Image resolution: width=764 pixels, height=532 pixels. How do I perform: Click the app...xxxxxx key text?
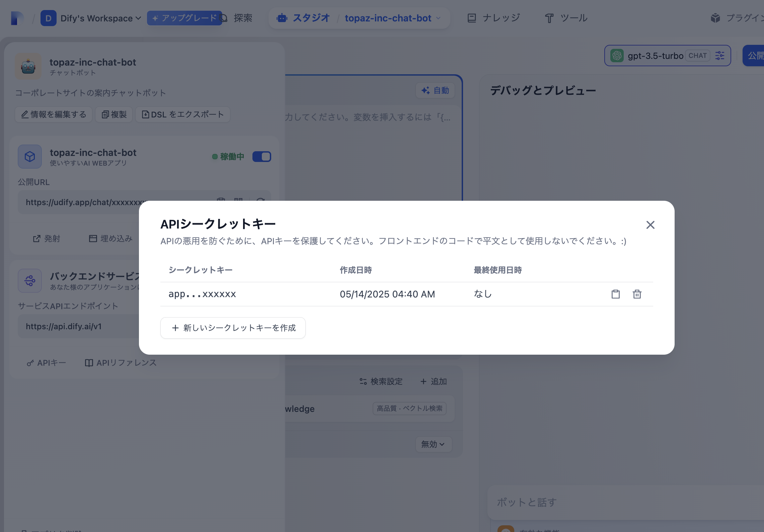202,294
